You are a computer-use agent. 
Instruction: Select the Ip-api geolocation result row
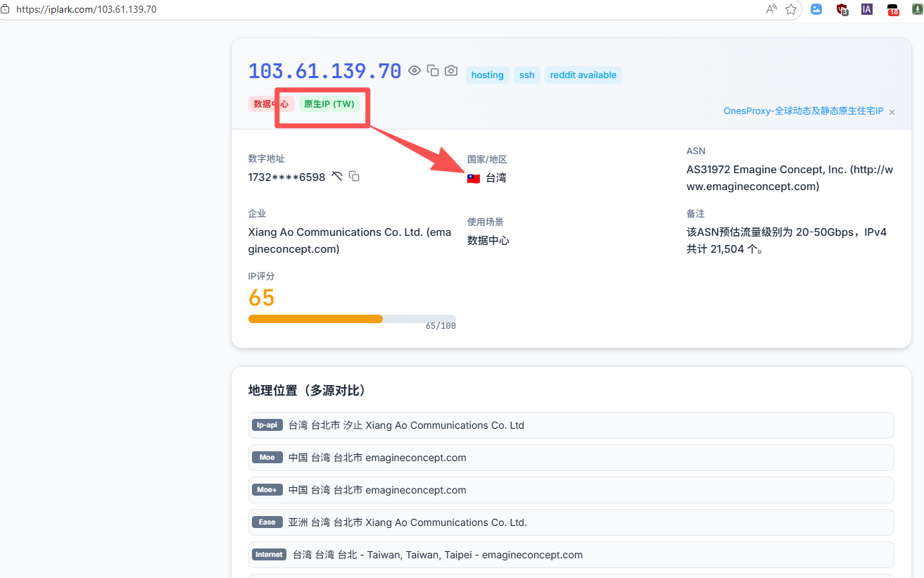pyautogui.click(x=571, y=425)
